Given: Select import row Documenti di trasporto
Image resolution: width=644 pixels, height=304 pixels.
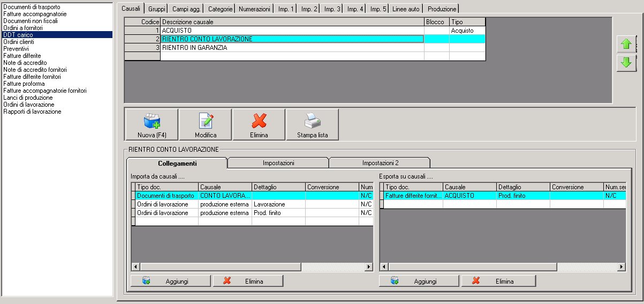Looking at the screenshot, I should click(x=253, y=196).
